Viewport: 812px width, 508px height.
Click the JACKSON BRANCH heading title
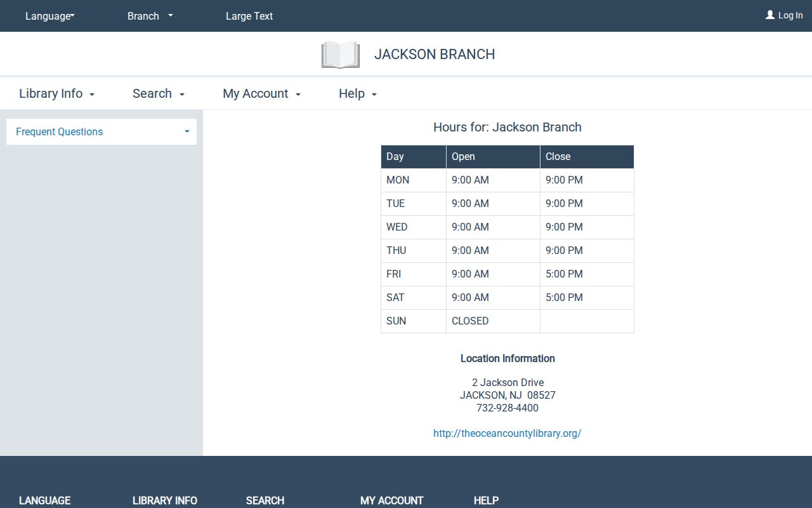coord(435,54)
